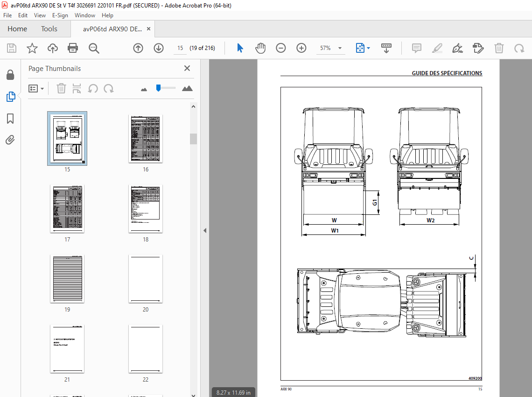Click the thumbnails panel scroll down arrow
Viewport: 532px width, 397px height.
pos(193,395)
